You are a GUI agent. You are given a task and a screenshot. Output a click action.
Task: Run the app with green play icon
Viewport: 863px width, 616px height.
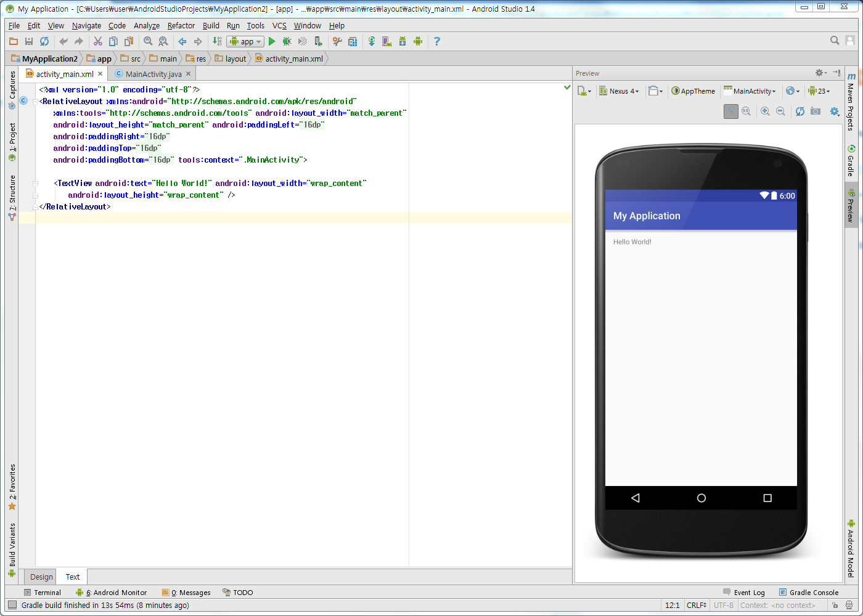[x=272, y=41]
